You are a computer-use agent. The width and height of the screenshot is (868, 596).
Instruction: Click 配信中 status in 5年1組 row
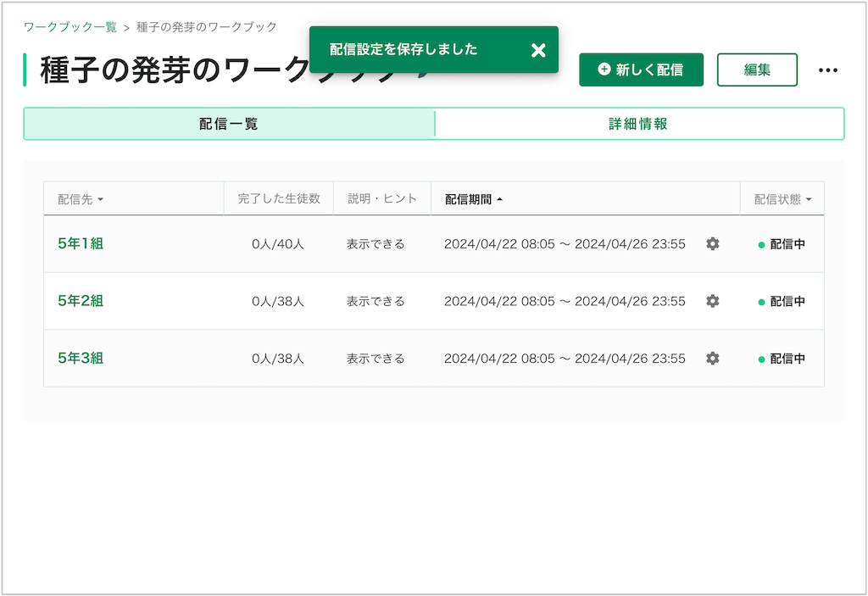pyautogui.click(x=782, y=244)
